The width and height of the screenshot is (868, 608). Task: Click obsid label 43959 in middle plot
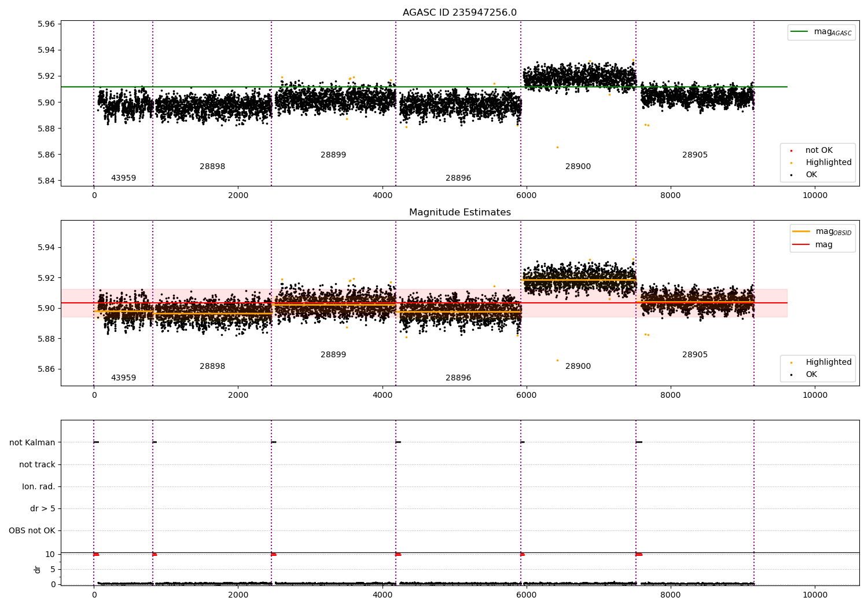[123, 378]
